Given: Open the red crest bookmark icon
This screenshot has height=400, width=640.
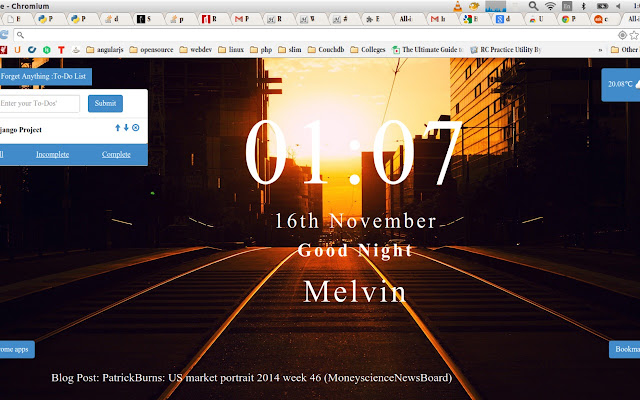Looking at the screenshot, I should click(4, 50).
